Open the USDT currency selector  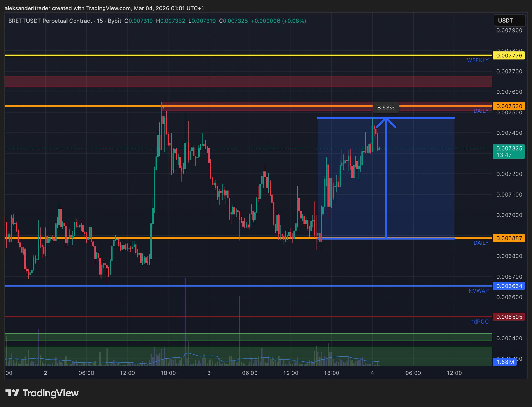coord(509,21)
